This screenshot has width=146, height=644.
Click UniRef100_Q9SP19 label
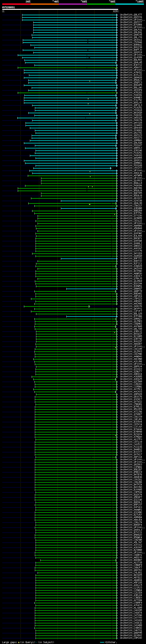[x=131, y=53]
